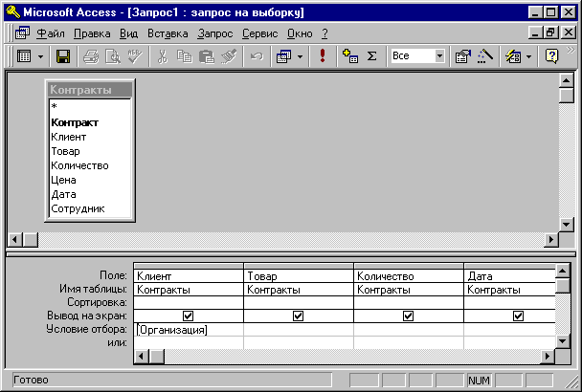Minimize the inner query window
The height and width of the screenshot is (392, 582).
click(x=536, y=33)
